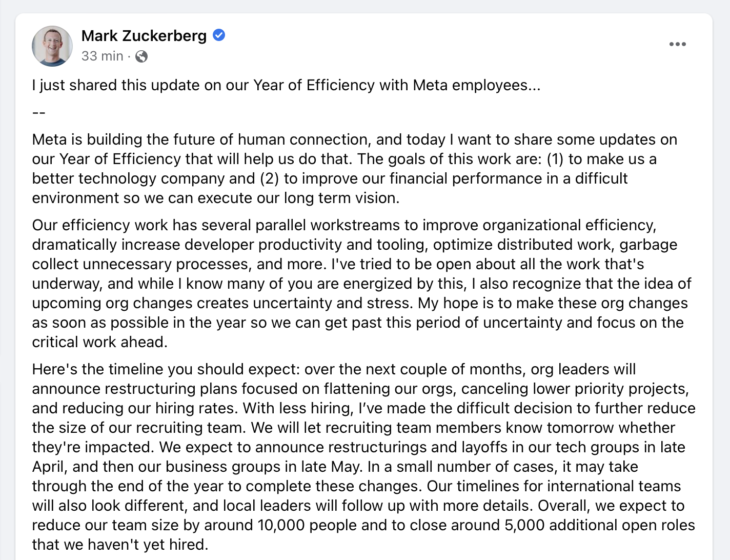Click the double-dash separator line
Image resolution: width=730 pixels, height=560 pixels.
[x=38, y=112]
